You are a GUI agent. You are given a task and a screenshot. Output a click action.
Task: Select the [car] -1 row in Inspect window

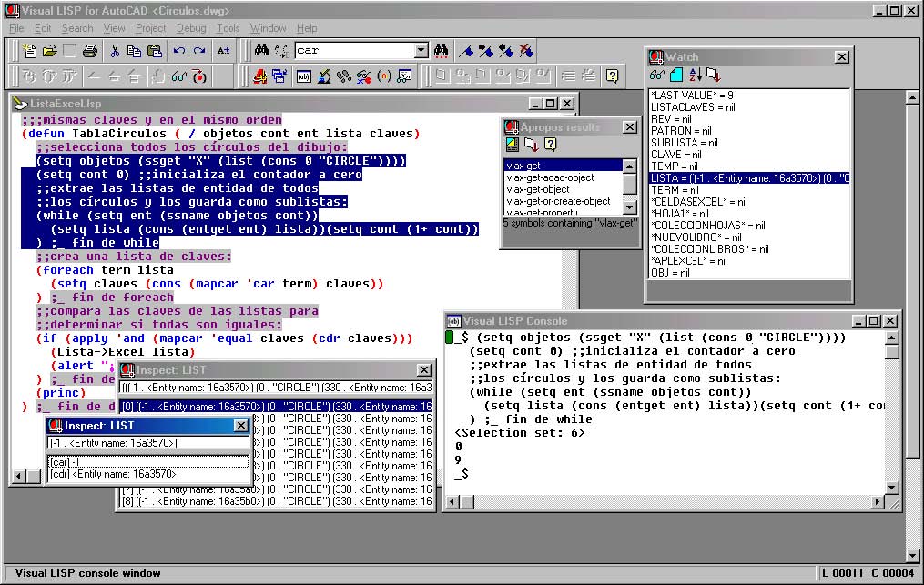tap(147, 462)
